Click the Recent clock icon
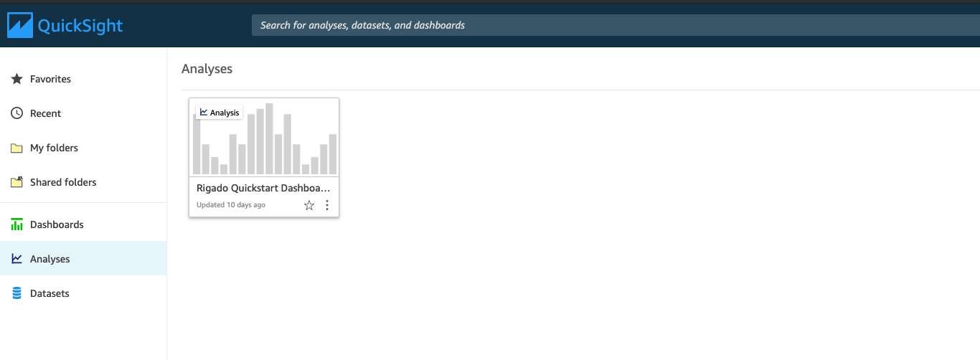This screenshot has width=980, height=360. [17, 113]
